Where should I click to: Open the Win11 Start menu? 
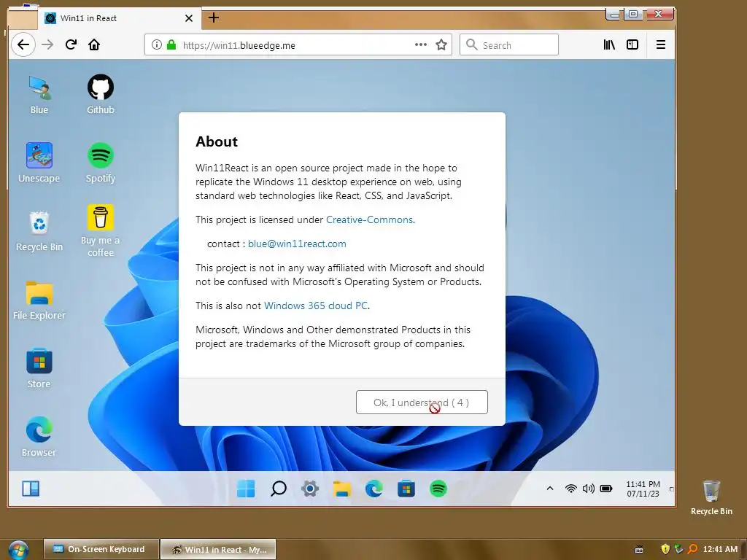(x=246, y=489)
